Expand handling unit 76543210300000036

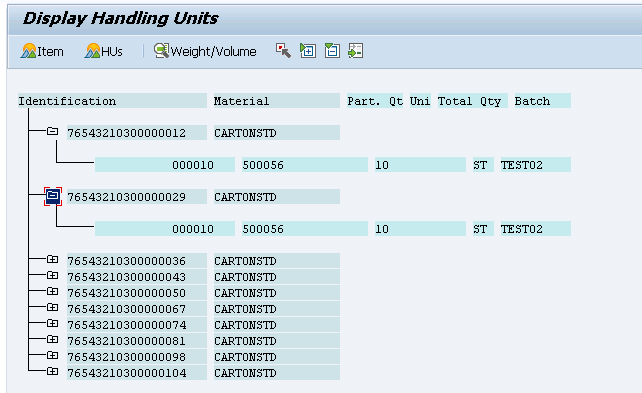click(x=52, y=259)
